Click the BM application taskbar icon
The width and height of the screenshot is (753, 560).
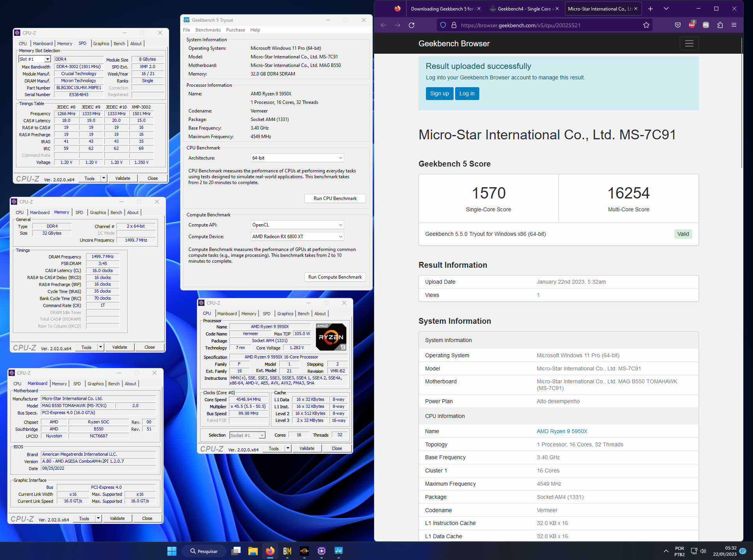287,551
